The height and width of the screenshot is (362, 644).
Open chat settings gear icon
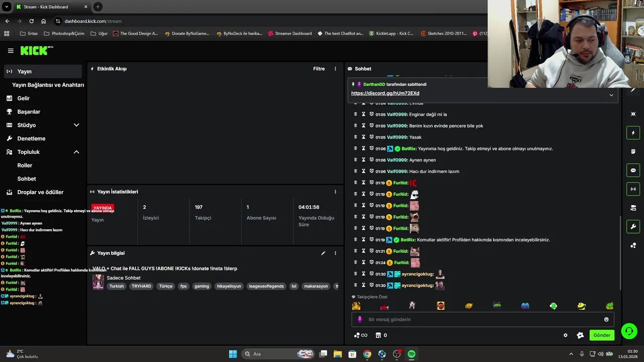[x=565, y=335]
